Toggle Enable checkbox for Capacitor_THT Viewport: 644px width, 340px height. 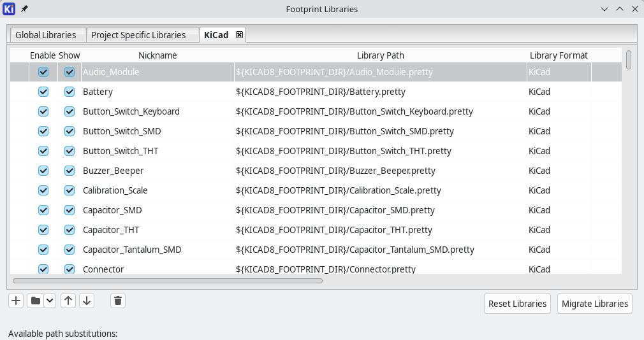point(43,229)
